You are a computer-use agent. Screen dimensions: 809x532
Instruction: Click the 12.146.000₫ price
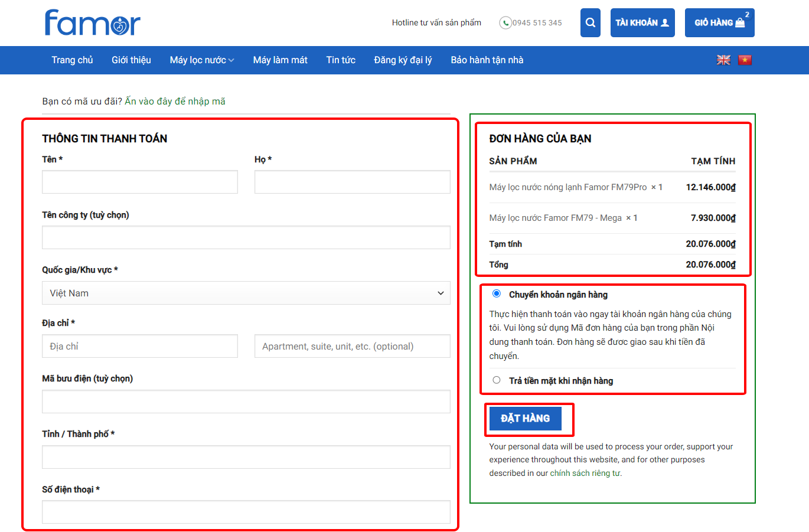click(711, 187)
